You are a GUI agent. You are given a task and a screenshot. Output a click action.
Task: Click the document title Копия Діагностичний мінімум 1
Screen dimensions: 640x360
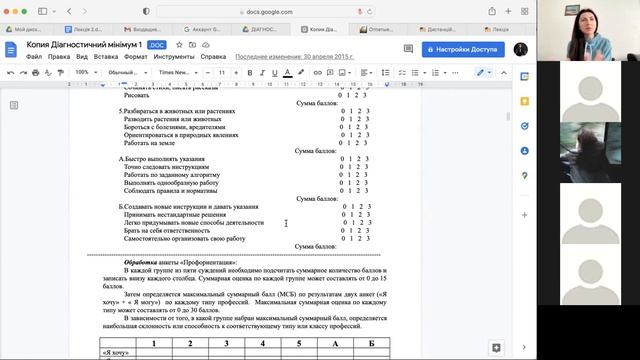pos(84,44)
